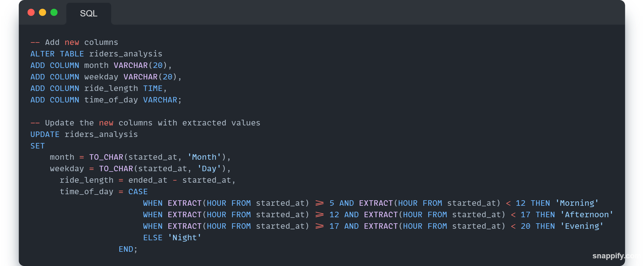The height and width of the screenshot is (266, 644).
Task: Click the green maximize window dot
Action: [x=54, y=12]
